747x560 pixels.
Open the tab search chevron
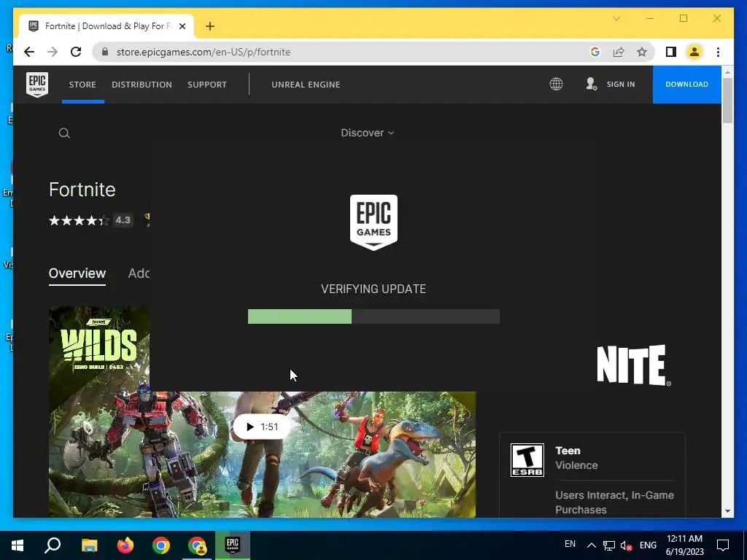pyautogui.click(x=616, y=18)
